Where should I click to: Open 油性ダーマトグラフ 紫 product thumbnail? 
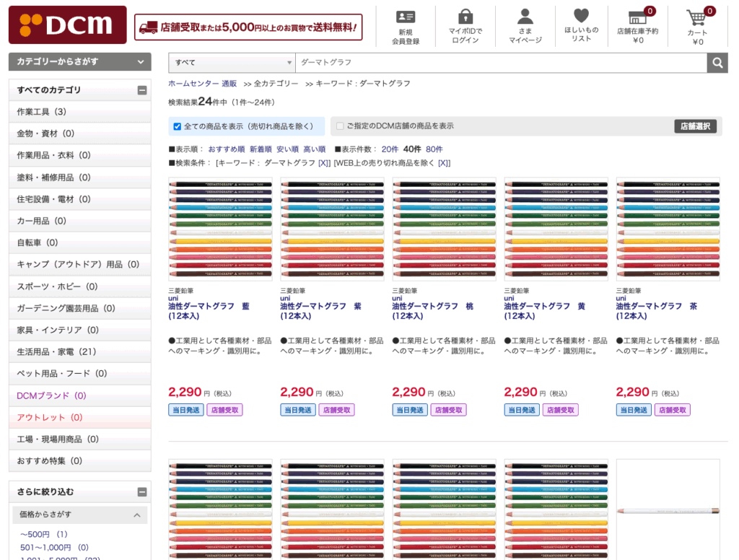point(332,229)
